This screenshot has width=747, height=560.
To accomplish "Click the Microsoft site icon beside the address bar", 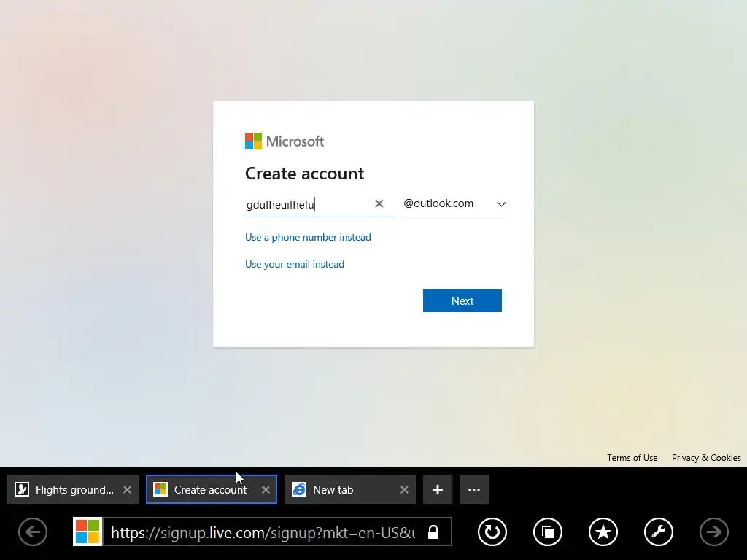I will (88, 532).
